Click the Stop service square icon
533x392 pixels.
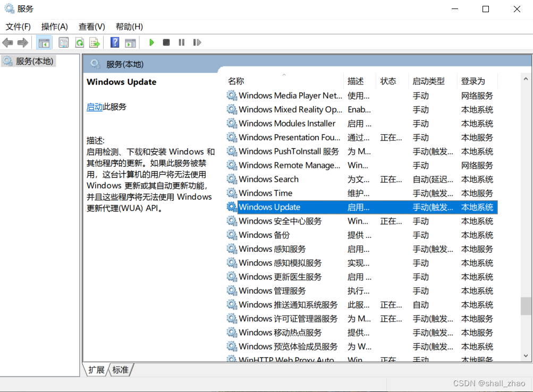pos(166,42)
